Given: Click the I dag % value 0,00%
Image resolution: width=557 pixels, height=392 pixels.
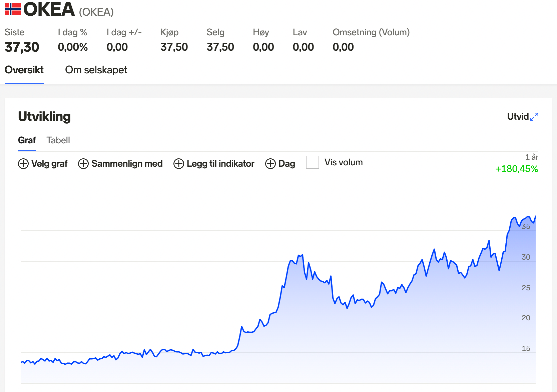Looking at the screenshot, I should tap(73, 47).
